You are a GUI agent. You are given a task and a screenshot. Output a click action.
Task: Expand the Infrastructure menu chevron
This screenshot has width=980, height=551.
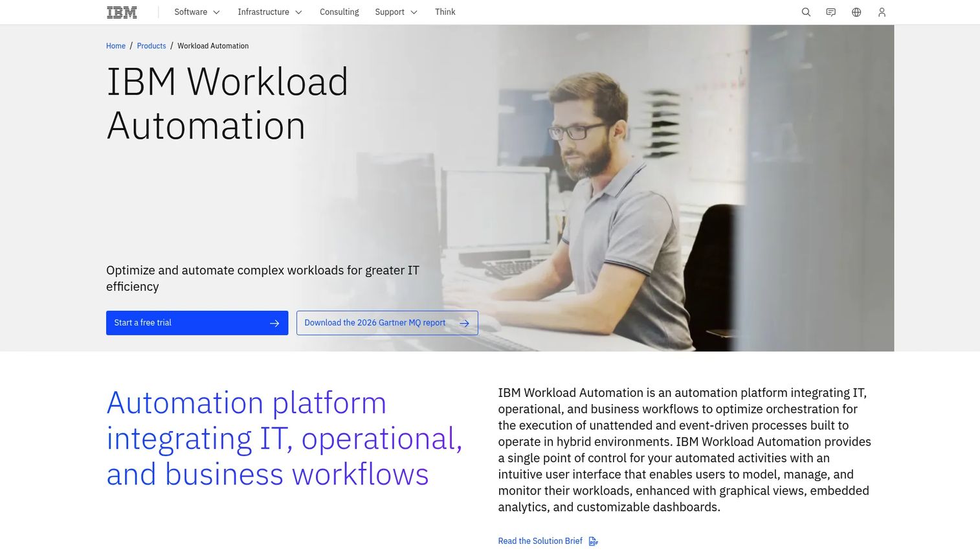298,12
